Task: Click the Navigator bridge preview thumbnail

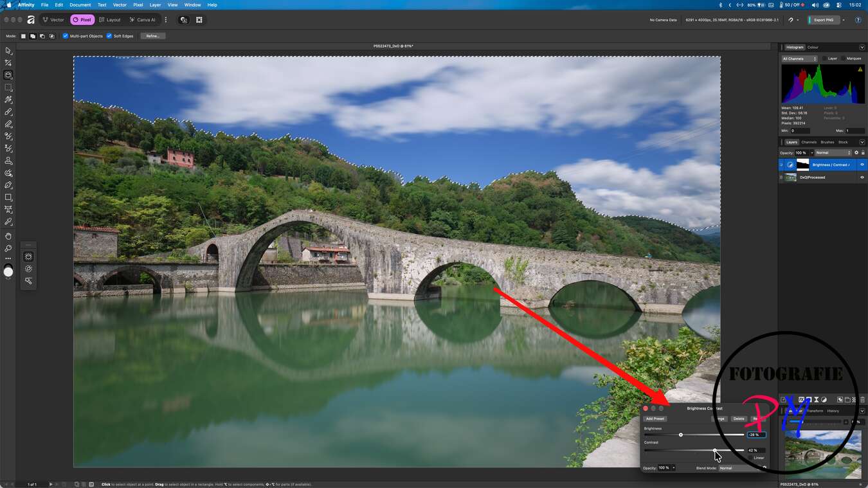Action: pos(822,454)
